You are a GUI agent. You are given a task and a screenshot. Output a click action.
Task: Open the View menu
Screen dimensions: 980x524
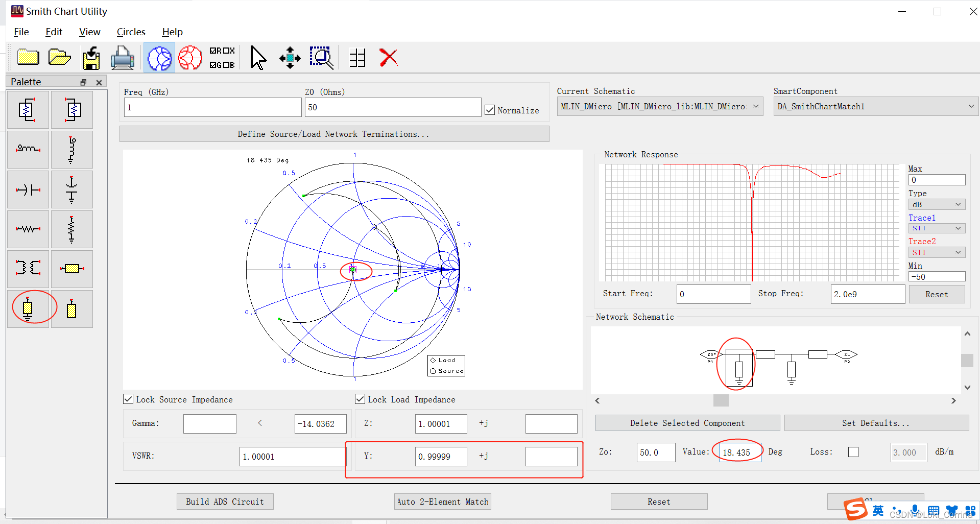click(x=89, y=32)
